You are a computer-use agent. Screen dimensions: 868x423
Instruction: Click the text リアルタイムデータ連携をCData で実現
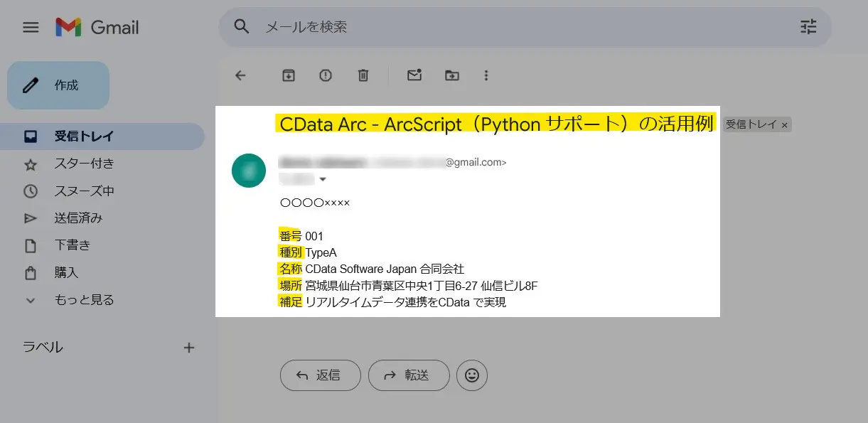coord(405,302)
